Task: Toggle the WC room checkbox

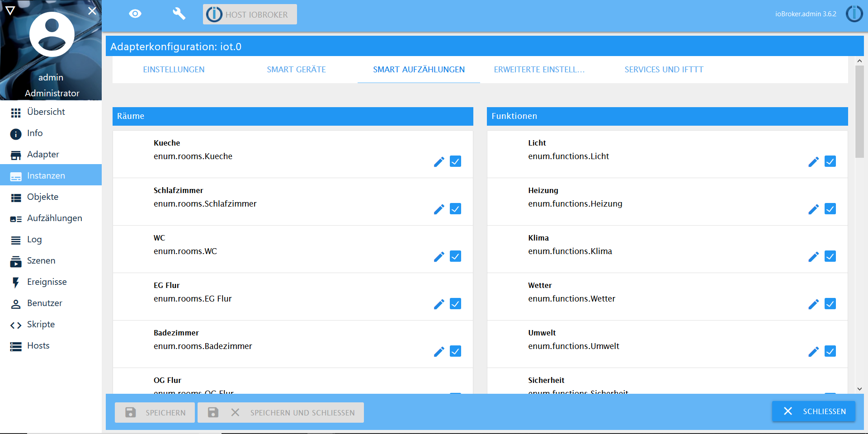Action: click(x=456, y=256)
